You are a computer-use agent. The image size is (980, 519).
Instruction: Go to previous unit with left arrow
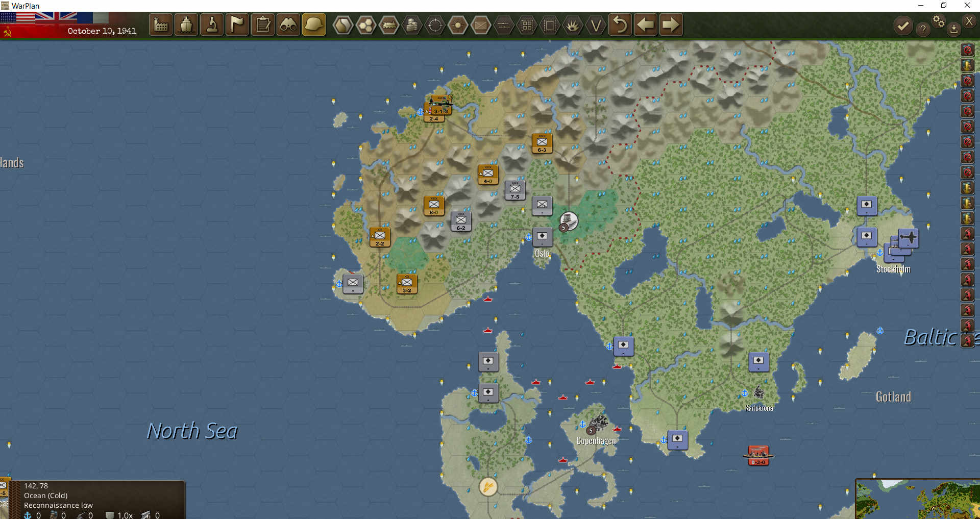click(x=646, y=25)
